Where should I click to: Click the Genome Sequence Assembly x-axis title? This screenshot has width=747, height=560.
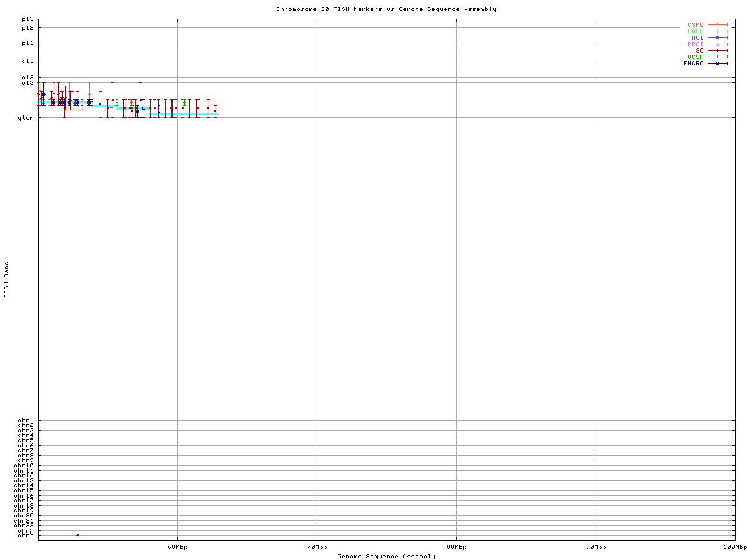386,556
